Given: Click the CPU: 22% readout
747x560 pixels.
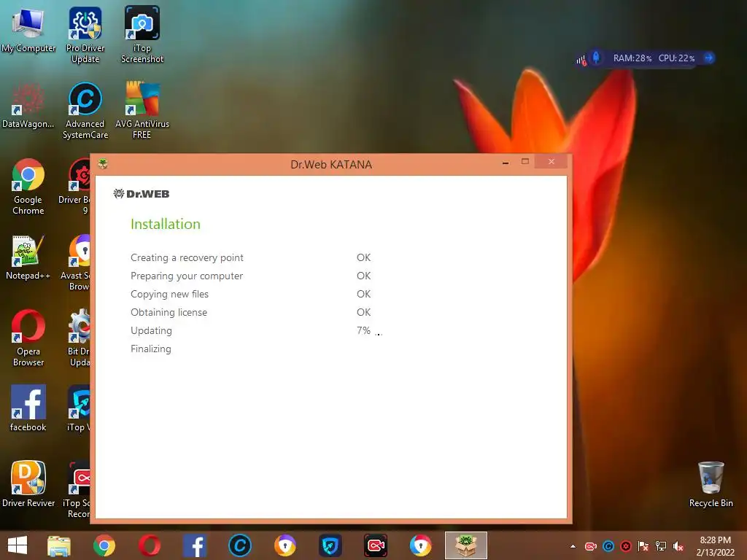Looking at the screenshot, I should pos(676,58).
